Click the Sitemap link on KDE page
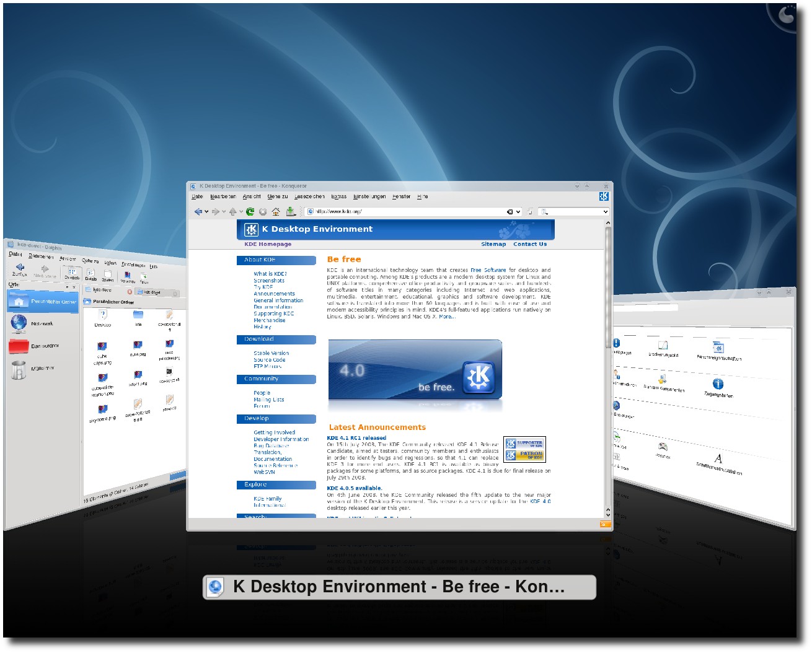812x653 pixels. [x=493, y=244]
